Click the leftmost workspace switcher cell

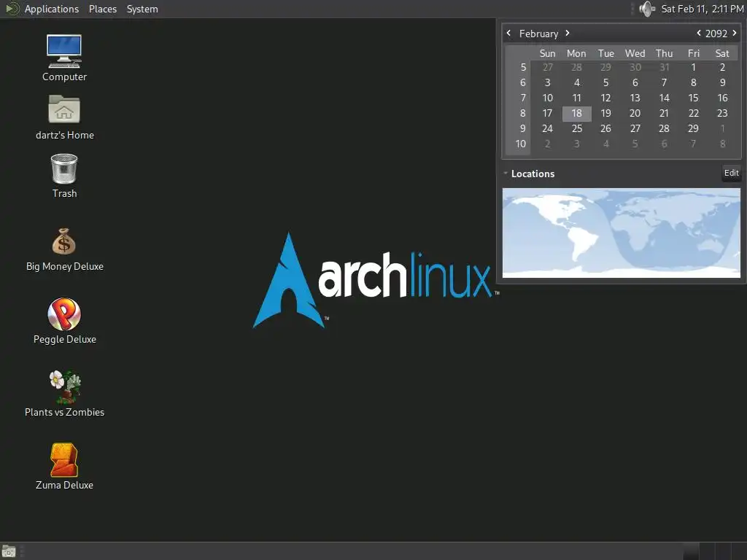[x=690, y=551]
